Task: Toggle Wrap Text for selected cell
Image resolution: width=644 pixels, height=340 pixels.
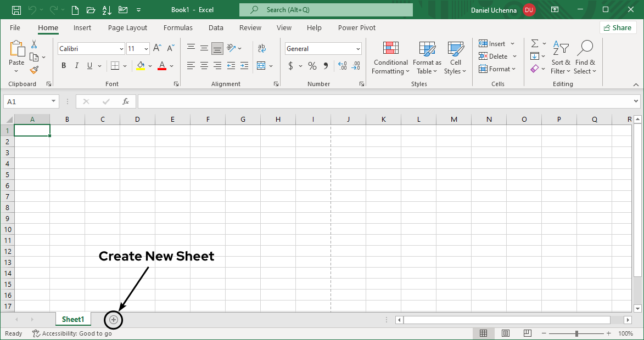Action: 262,48
